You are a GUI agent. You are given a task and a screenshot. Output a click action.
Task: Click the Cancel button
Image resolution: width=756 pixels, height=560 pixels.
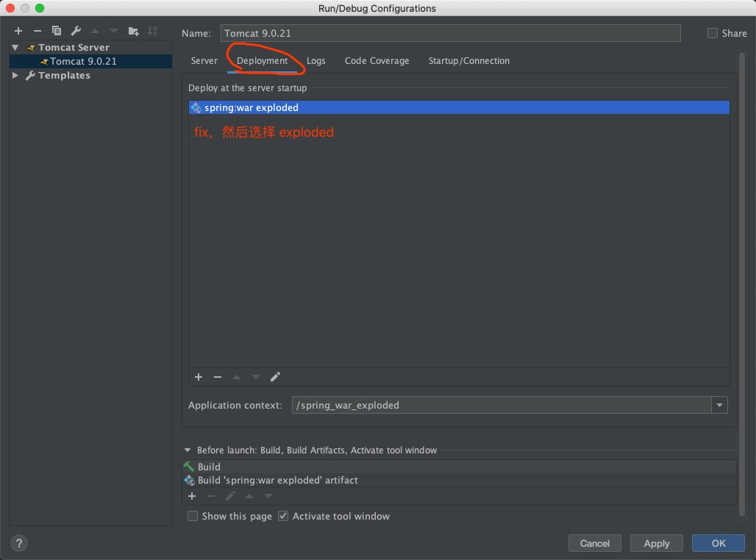594,544
